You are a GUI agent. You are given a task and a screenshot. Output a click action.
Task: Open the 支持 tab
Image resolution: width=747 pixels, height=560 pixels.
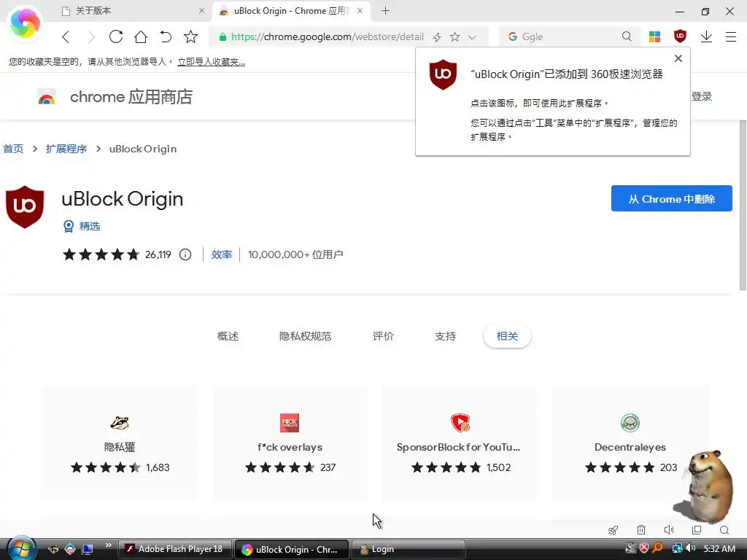coord(446,336)
